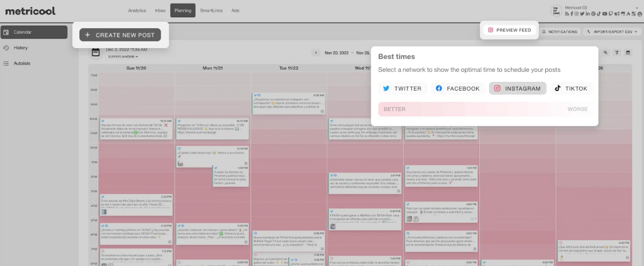
Task: Click the Mon 11/21 day header
Action: [213, 68]
